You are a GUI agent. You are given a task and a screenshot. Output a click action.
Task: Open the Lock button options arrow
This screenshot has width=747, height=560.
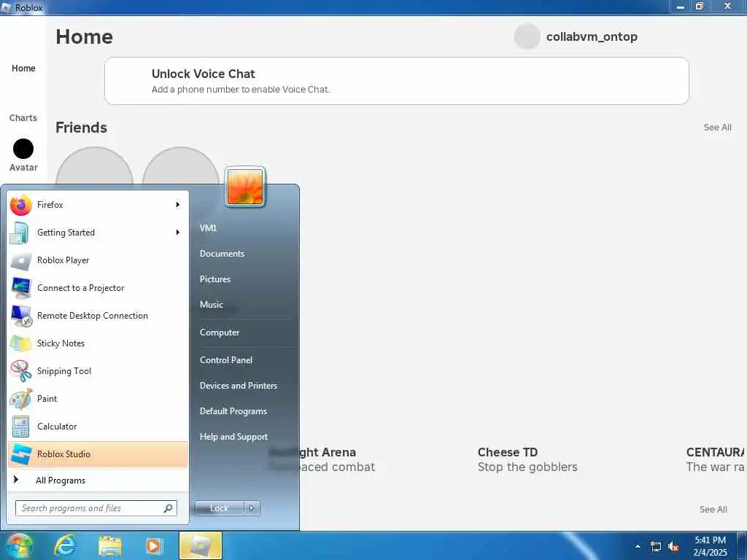tap(252, 508)
